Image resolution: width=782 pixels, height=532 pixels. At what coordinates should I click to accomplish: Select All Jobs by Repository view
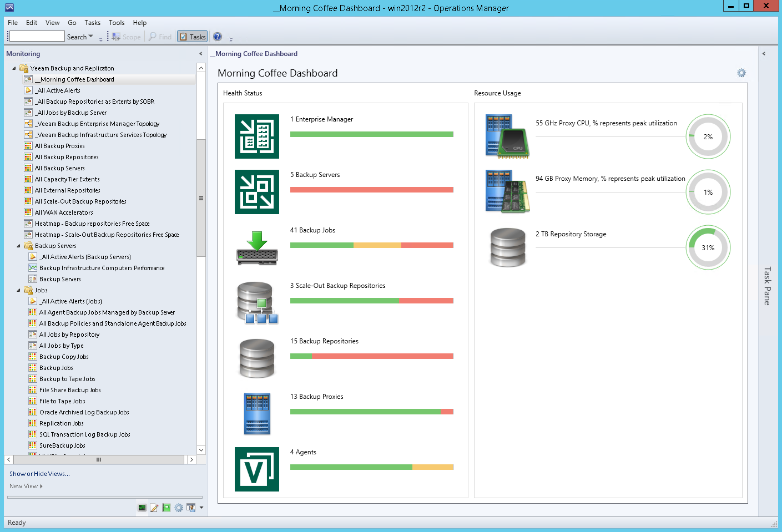click(x=69, y=335)
